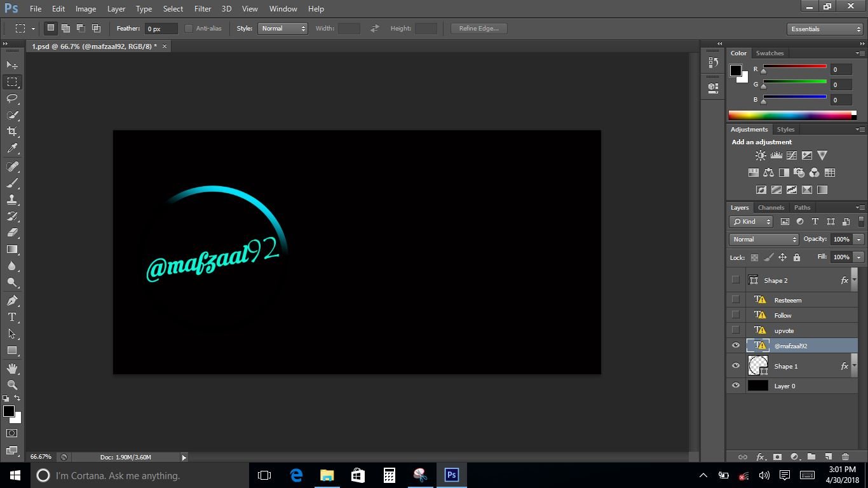Select the Crop tool
This screenshot has height=488, width=868.
coord(12,132)
